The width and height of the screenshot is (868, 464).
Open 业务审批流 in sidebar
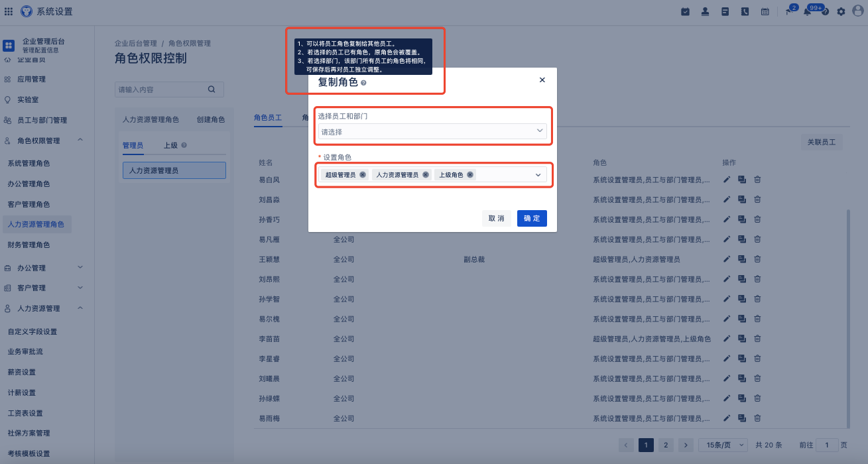pos(25,351)
